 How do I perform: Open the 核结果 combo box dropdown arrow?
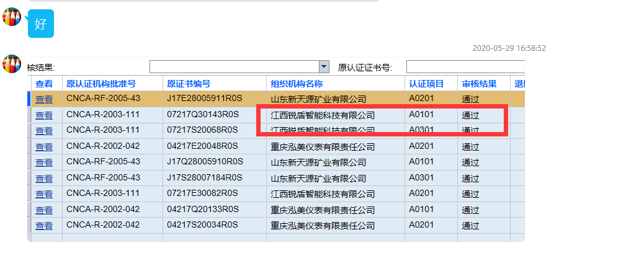coord(324,66)
